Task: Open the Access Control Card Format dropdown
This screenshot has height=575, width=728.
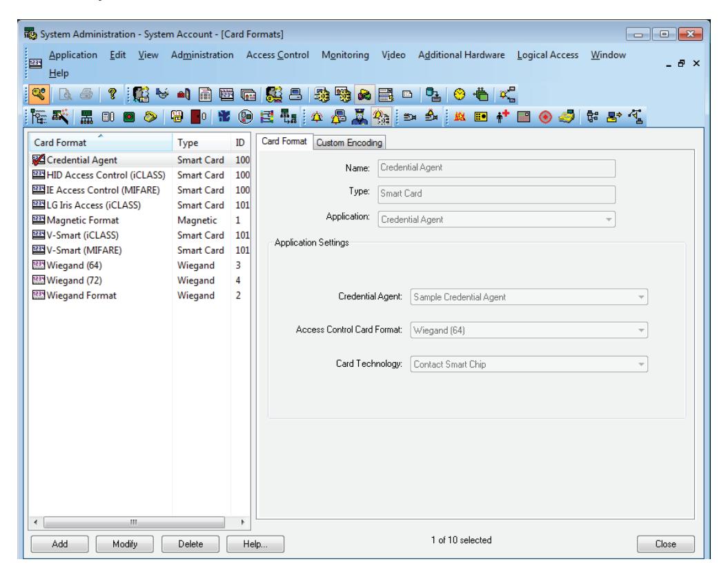Action: pyautogui.click(x=529, y=330)
